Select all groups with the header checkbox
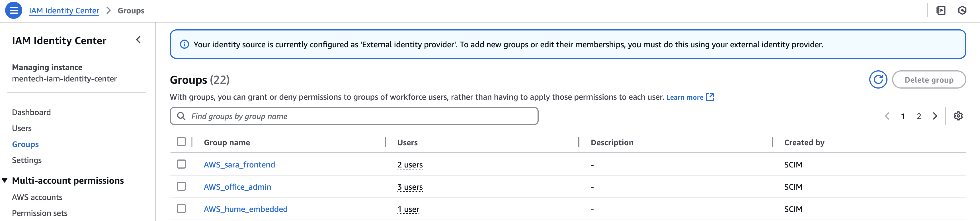The width and height of the screenshot is (980, 221). coord(181,142)
